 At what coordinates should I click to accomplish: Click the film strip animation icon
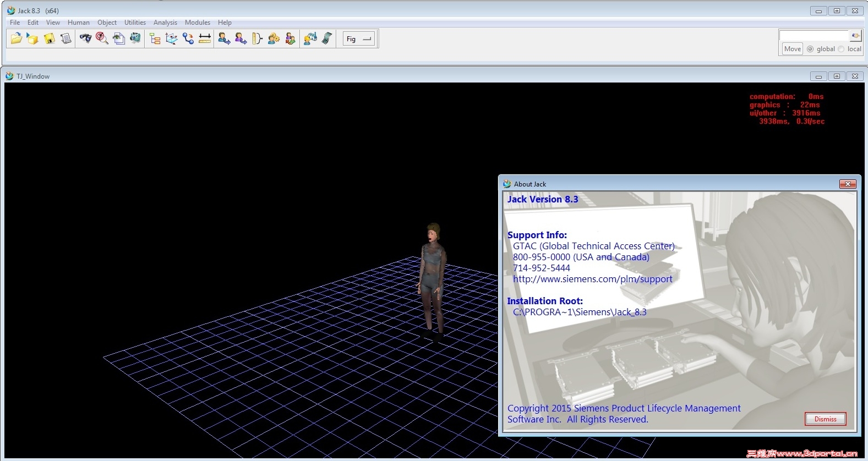pos(326,39)
